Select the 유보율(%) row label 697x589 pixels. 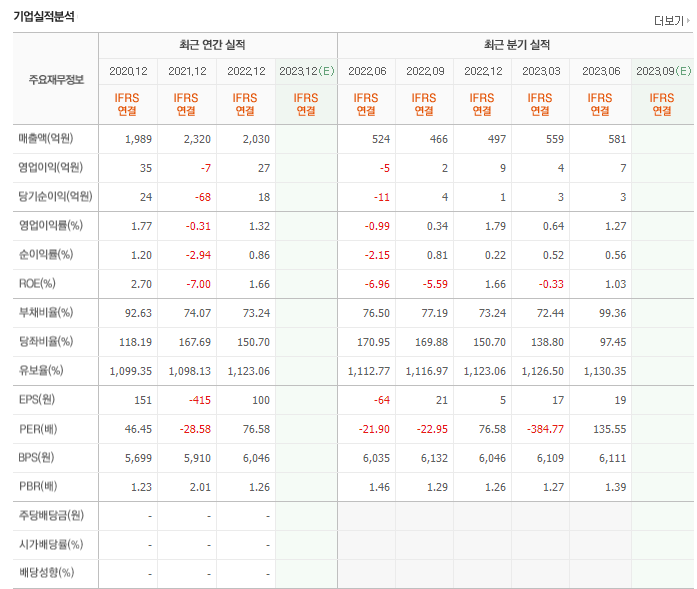pyautogui.click(x=41, y=370)
